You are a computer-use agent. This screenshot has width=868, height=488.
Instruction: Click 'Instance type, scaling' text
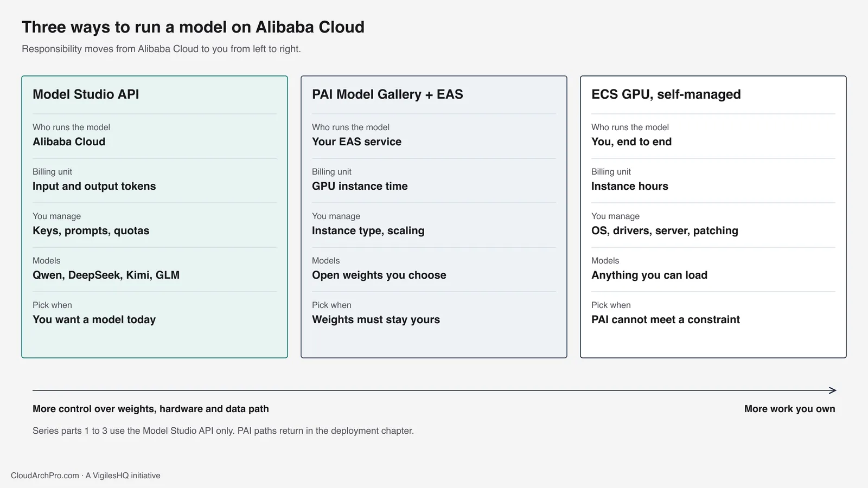(x=368, y=230)
